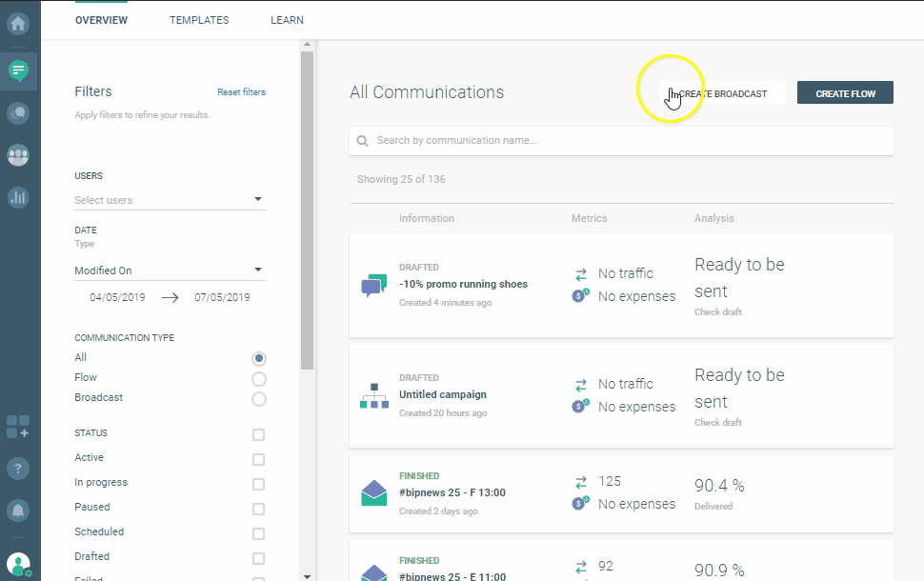924x581 pixels.
Task: Expand the Select users dropdown
Action: (x=170, y=200)
